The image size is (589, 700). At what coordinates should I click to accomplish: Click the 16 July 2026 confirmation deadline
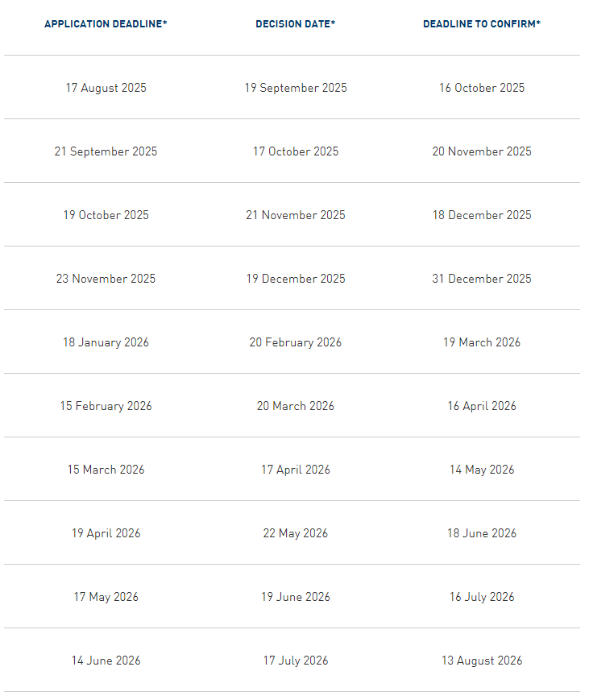click(x=482, y=598)
